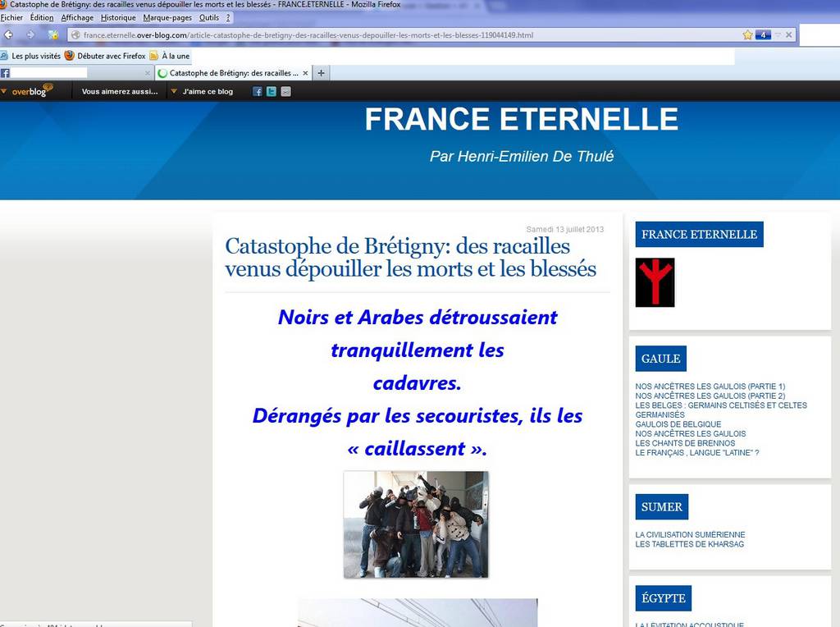
Task: Share the blog via the email icon
Action: pyautogui.click(x=286, y=92)
